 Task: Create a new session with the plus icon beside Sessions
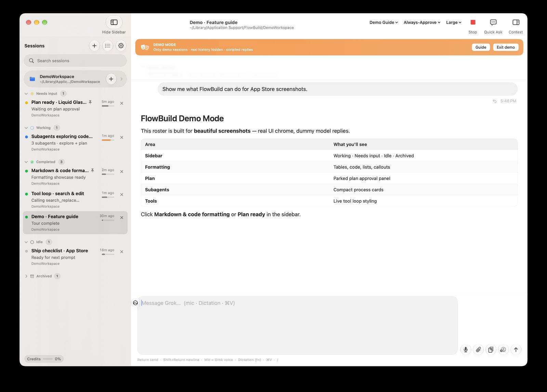pyautogui.click(x=94, y=45)
